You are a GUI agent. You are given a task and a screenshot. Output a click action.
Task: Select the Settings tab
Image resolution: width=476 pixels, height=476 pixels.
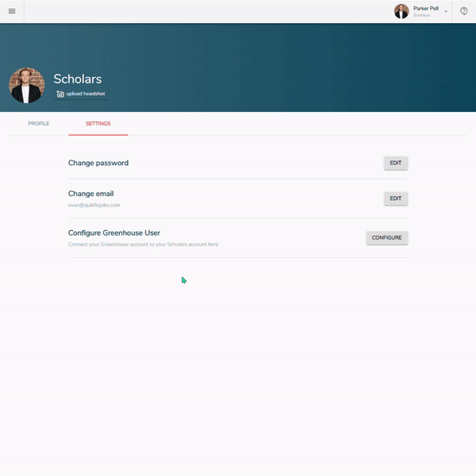pyautogui.click(x=98, y=124)
